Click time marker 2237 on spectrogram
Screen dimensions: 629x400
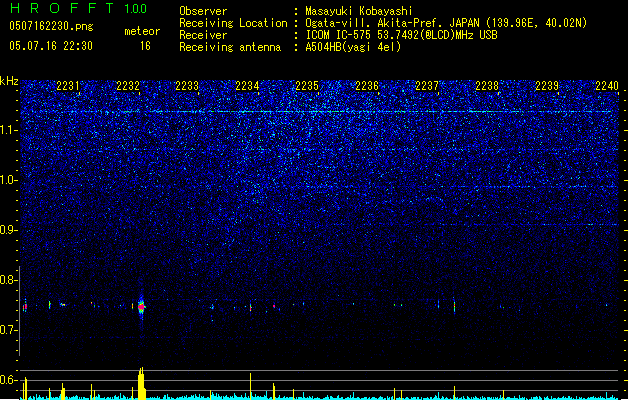tap(427, 86)
